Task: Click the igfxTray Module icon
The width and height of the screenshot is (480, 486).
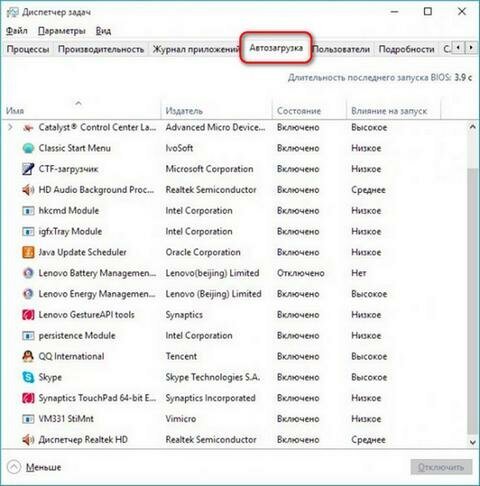Action: [28, 231]
